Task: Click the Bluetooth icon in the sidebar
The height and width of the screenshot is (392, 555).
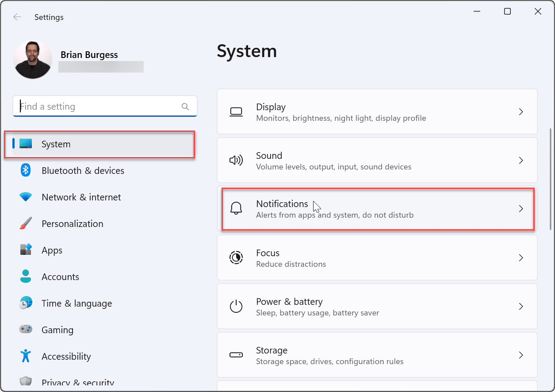Action: 25,170
